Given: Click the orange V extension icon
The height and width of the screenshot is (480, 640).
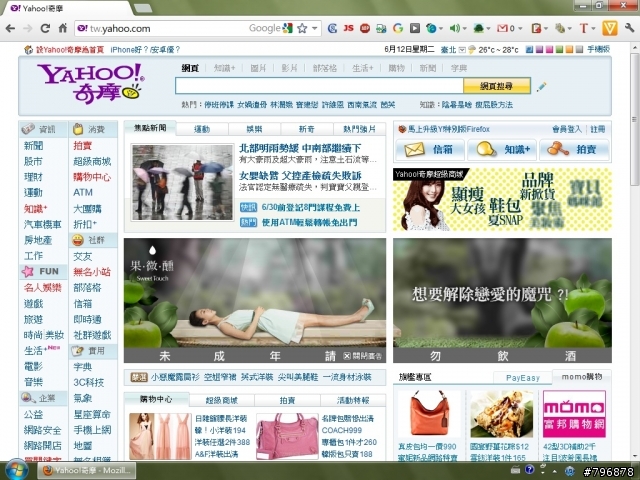Looking at the screenshot, I should click(x=610, y=28).
